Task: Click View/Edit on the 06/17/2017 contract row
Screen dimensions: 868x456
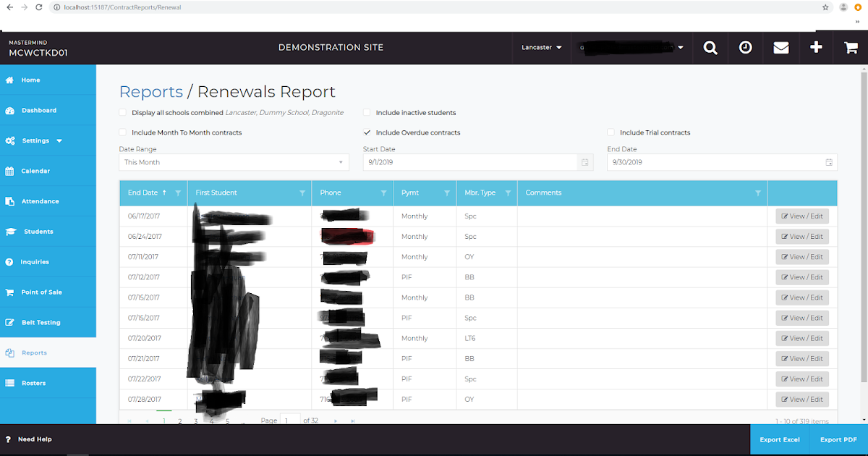Action: 801,216
